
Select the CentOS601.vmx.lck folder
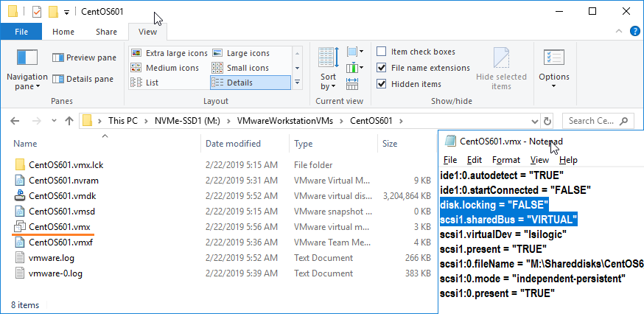(66, 165)
